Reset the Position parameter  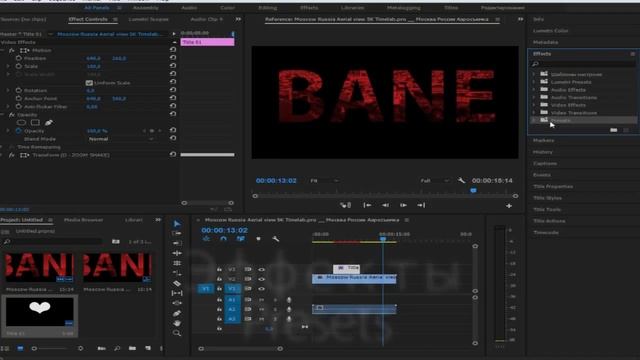pyautogui.click(x=173, y=58)
